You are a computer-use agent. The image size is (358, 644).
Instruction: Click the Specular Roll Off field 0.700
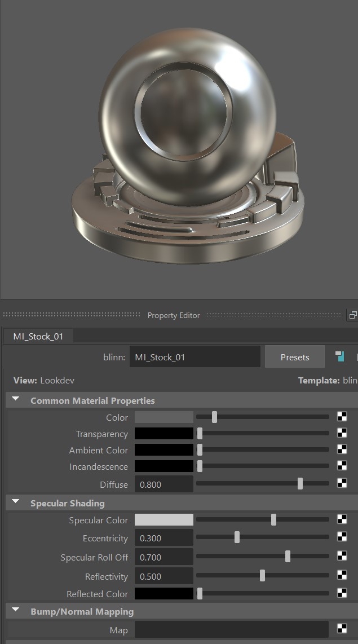point(164,557)
